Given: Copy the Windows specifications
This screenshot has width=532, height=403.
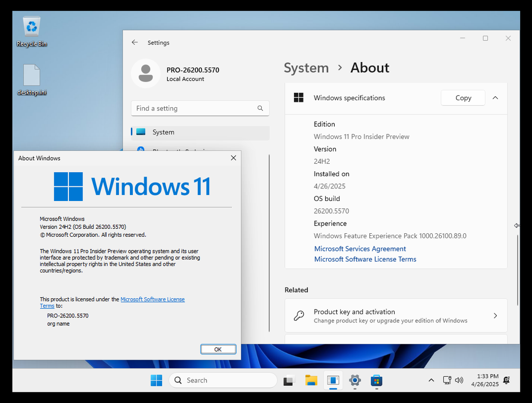Looking at the screenshot, I should click(463, 98).
